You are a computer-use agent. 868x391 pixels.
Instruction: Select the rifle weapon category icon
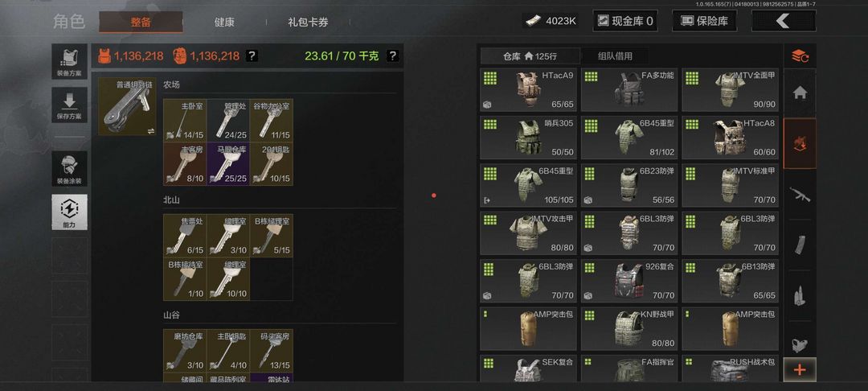point(800,195)
